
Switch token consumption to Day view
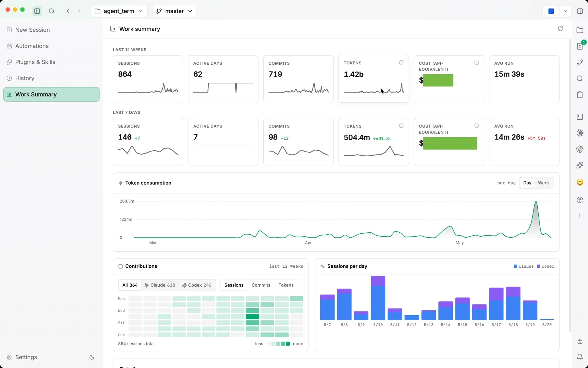[x=527, y=183]
